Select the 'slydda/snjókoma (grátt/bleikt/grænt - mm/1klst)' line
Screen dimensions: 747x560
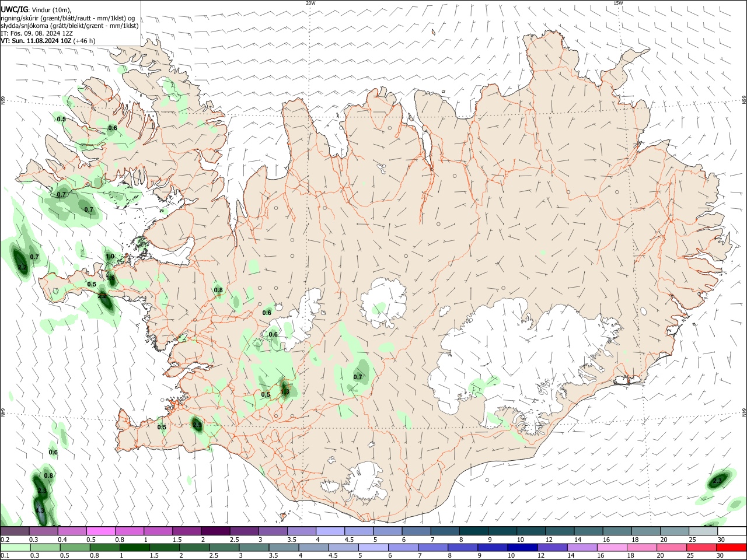coord(70,26)
